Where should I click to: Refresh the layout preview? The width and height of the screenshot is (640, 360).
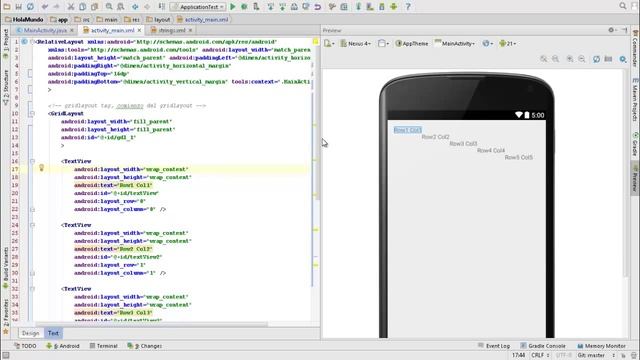coord(596,59)
